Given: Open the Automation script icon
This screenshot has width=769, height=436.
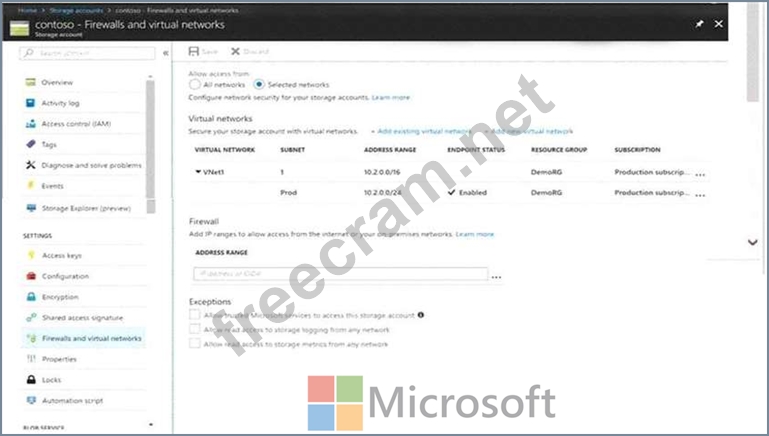Looking at the screenshot, I should (31, 400).
